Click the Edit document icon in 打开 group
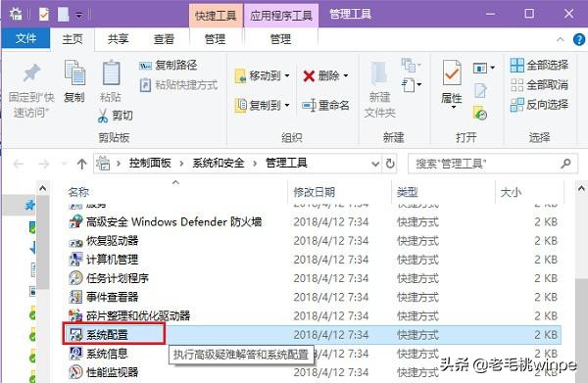 (x=480, y=91)
